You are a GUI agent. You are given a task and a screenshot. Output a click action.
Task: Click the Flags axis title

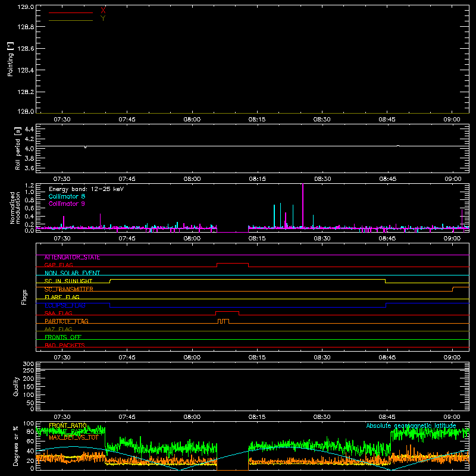[24, 297]
